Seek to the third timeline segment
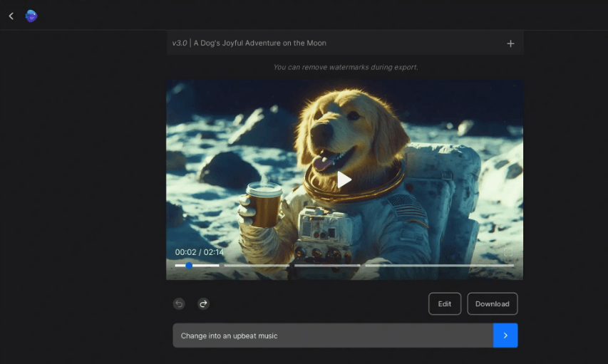The image size is (608, 364). click(327, 266)
